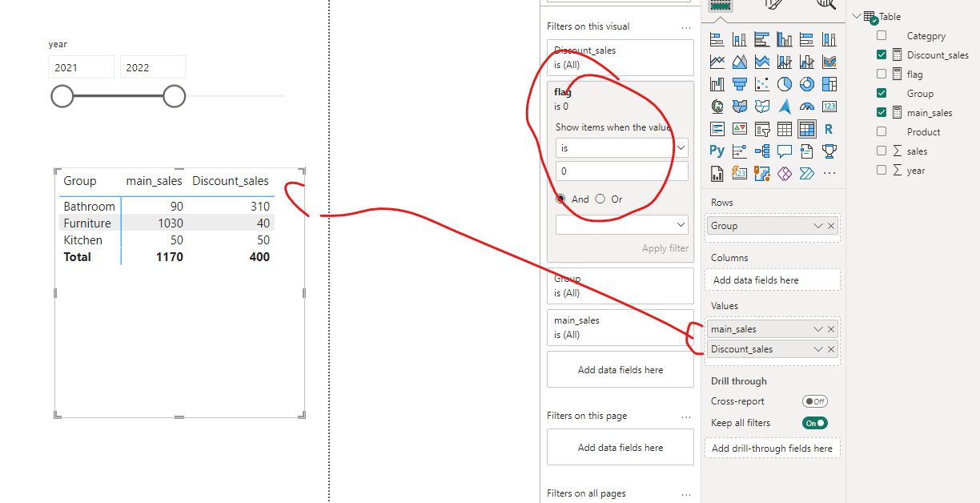
Task: Uncheck the Group field checkbox
Action: 882,93
